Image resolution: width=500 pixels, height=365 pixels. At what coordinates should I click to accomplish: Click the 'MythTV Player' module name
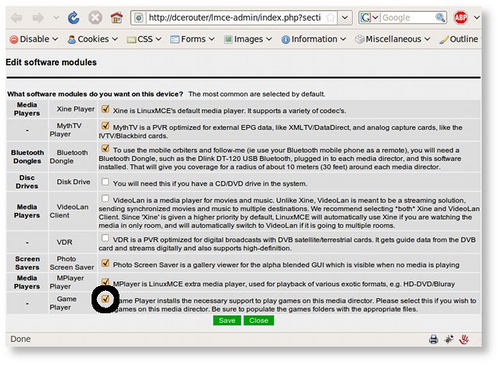tap(66, 130)
